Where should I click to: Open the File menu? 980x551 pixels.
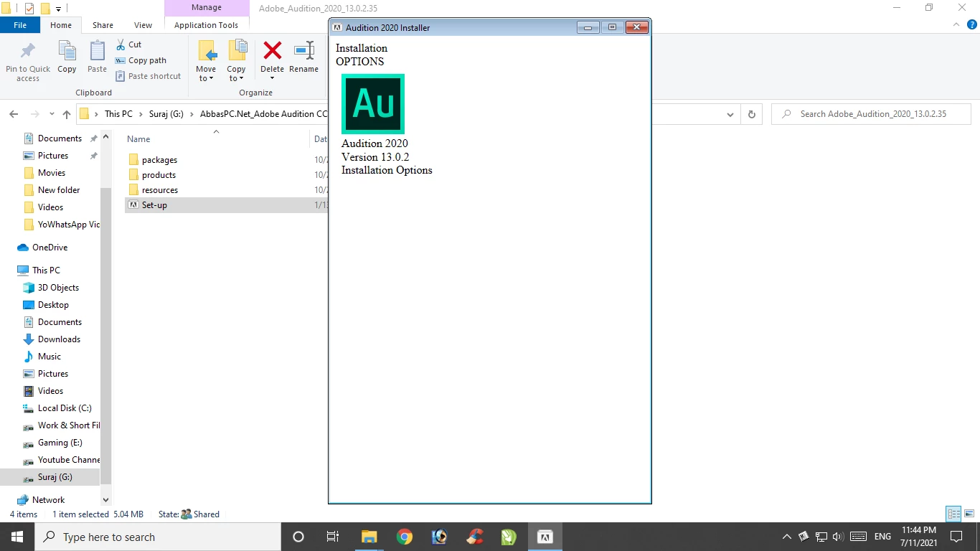pos(20,25)
